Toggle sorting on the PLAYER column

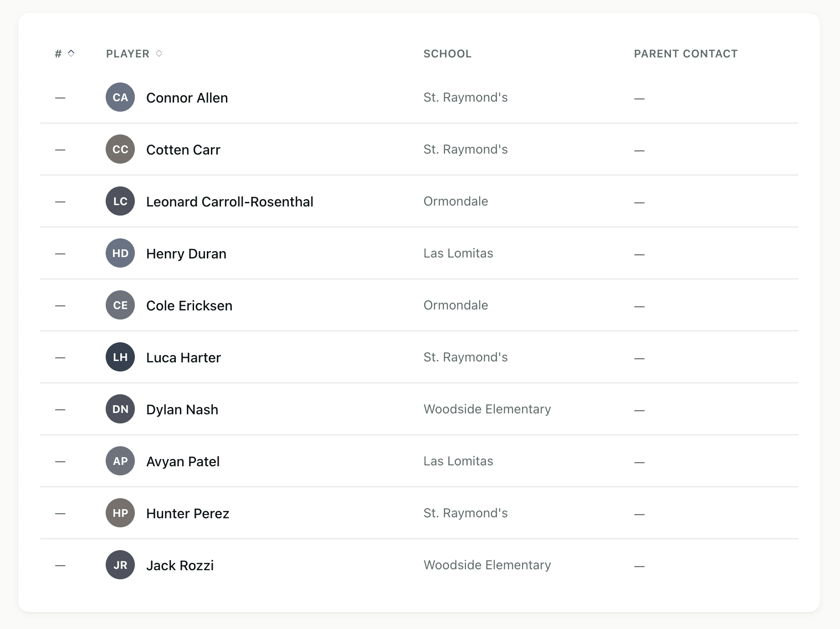[x=133, y=53]
